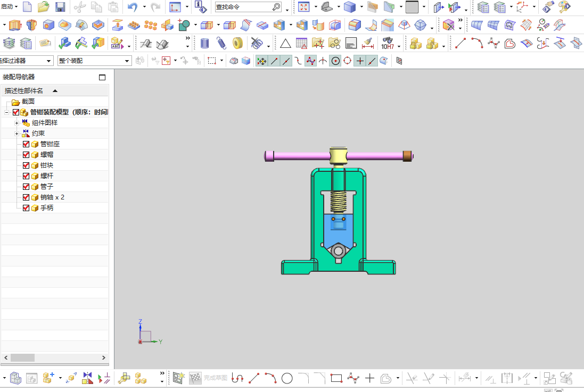Click the circle sketch tool
The image size is (584, 392).
click(x=287, y=379)
